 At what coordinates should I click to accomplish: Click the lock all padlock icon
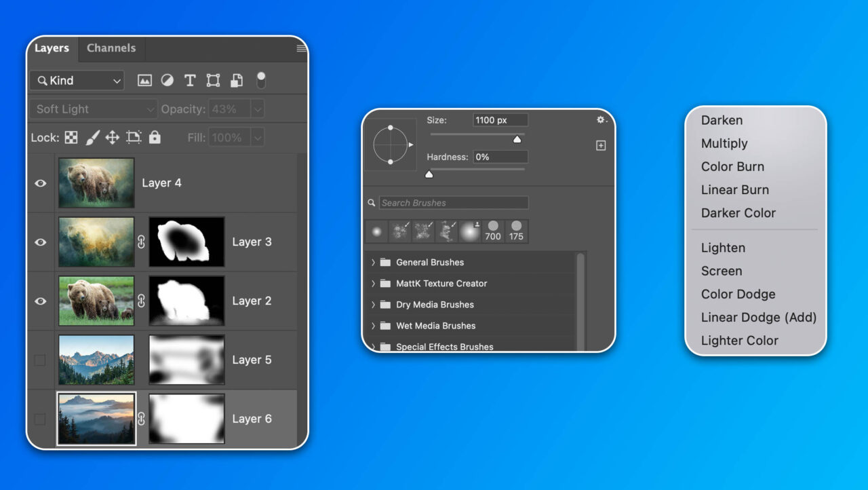[x=155, y=138]
